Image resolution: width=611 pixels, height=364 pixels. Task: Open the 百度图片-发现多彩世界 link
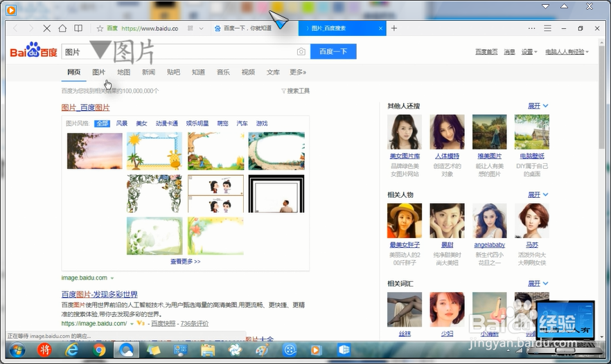tap(99, 294)
